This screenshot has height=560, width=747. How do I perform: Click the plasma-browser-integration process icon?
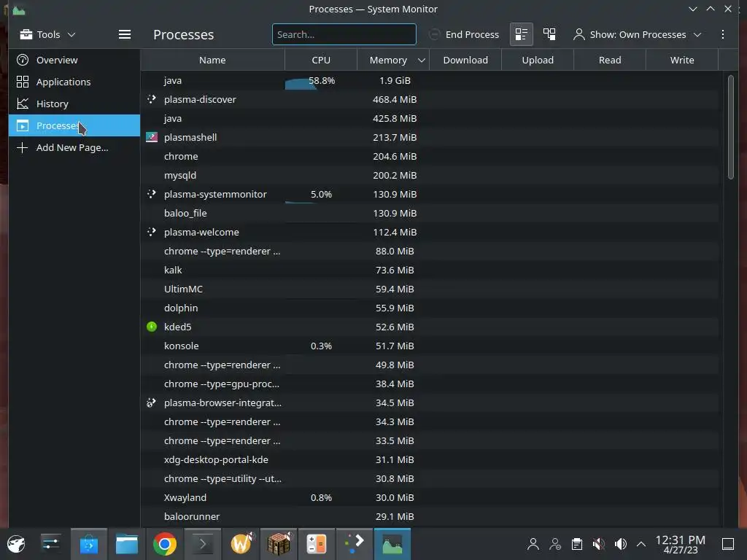click(x=152, y=402)
